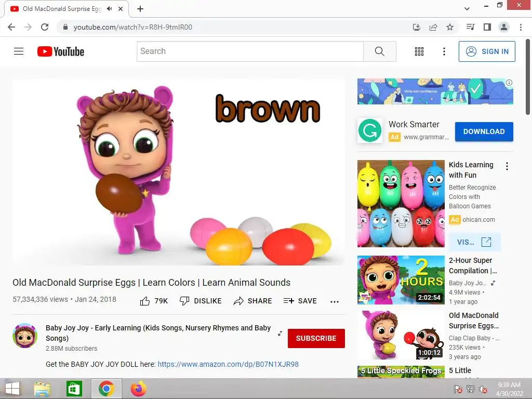The image size is (532, 399).
Task: Click the muted volume tray icon
Action: pos(483,390)
